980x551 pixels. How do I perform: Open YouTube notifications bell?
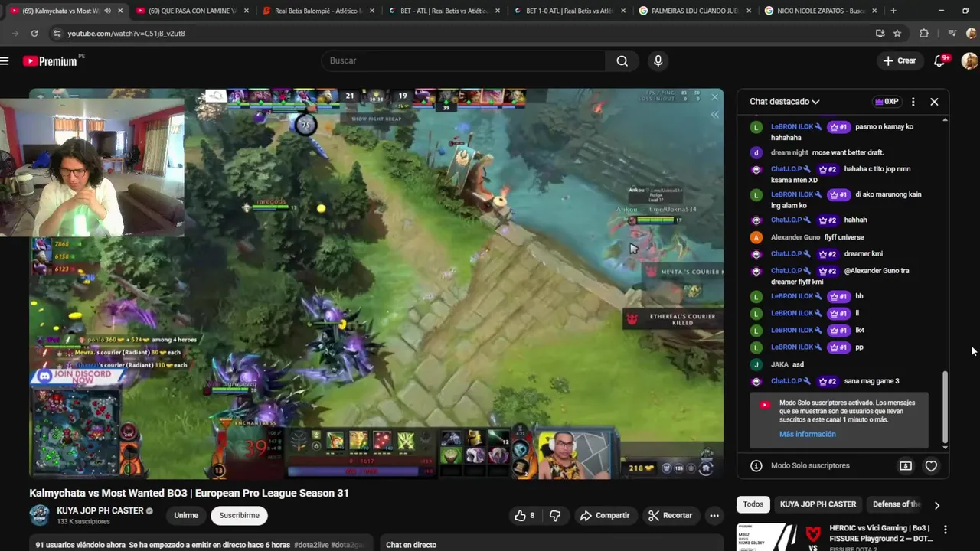[940, 60]
